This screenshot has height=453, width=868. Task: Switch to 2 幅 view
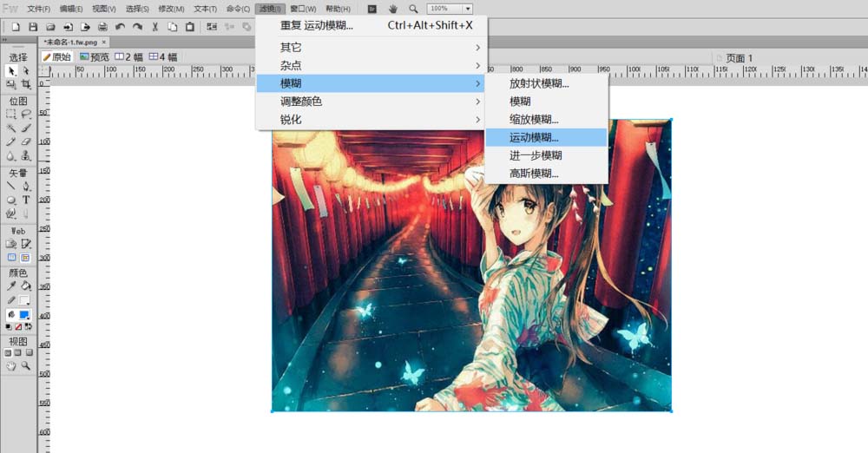tap(129, 57)
